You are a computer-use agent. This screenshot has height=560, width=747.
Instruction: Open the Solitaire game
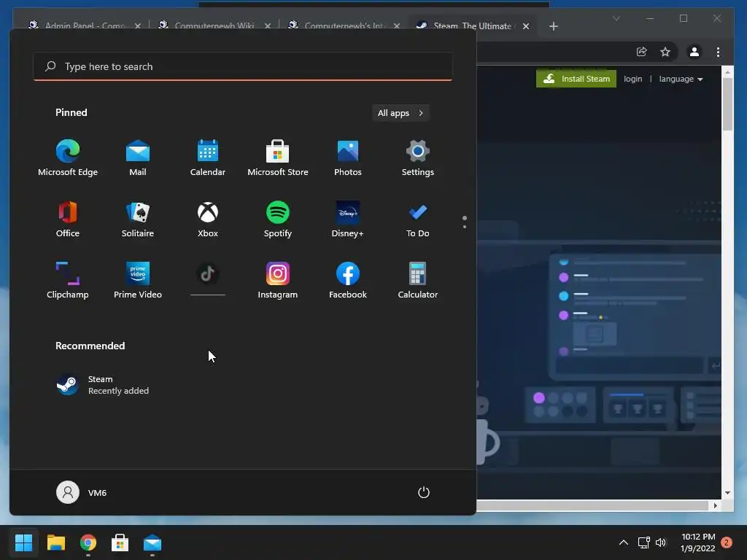pyautogui.click(x=138, y=219)
